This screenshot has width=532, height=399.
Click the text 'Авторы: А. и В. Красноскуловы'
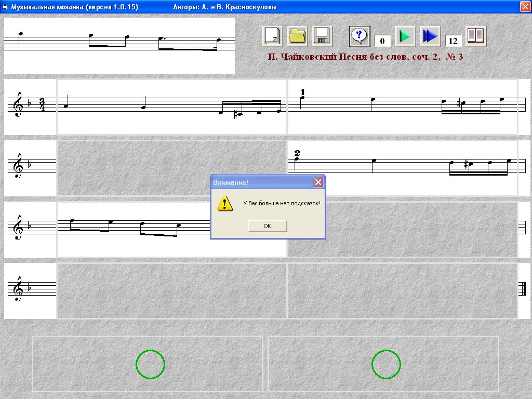coord(225,7)
